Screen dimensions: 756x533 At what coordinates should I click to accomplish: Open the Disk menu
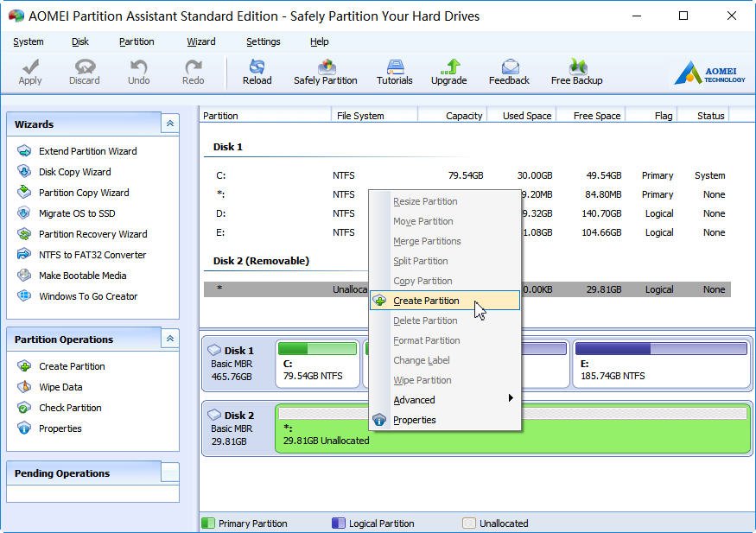[x=80, y=42]
